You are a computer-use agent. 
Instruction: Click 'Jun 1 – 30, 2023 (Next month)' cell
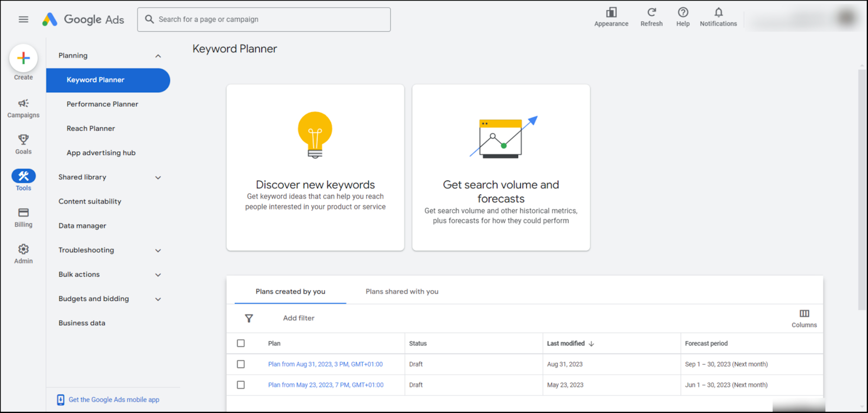pos(726,385)
